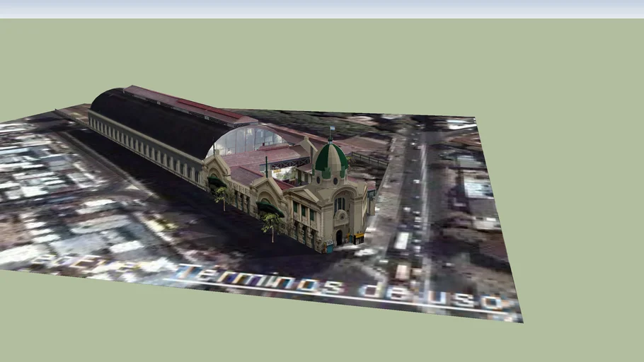Image resolution: width=644 pixels, height=362 pixels.
Task: Select the long side wall of the train shed
Action: pos(142,146)
